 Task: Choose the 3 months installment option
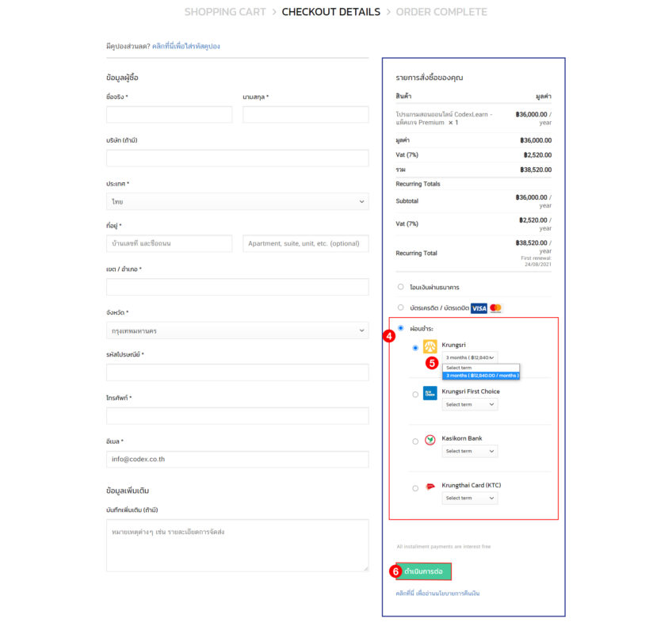[481, 376]
